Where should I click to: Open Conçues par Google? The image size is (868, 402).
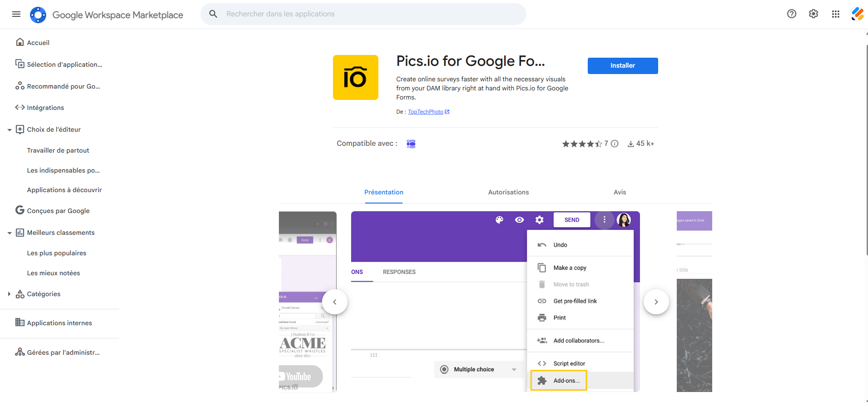(58, 211)
